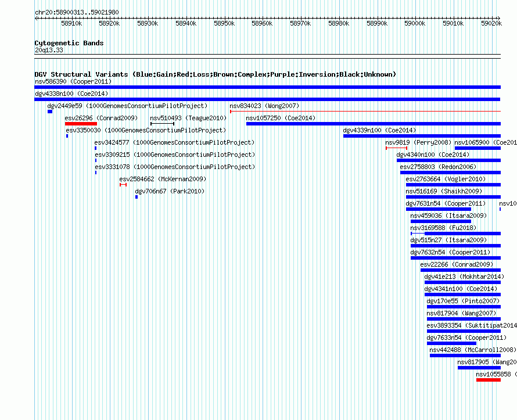Click the red nsv1055858 loss bar
This screenshot has height=420, width=517.
pos(489,380)
